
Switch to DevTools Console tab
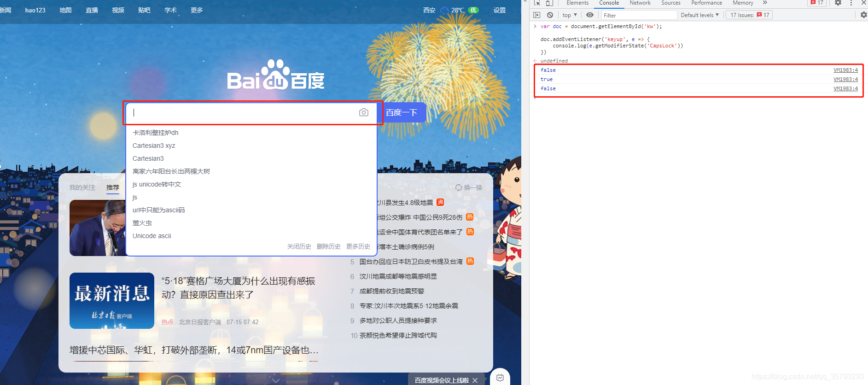coord(609,3)
